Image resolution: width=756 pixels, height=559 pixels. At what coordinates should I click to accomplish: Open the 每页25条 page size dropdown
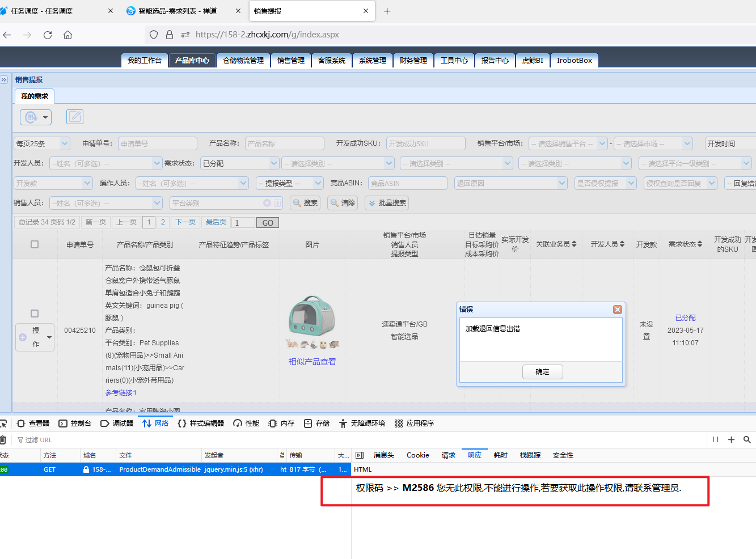coord(42,143)
